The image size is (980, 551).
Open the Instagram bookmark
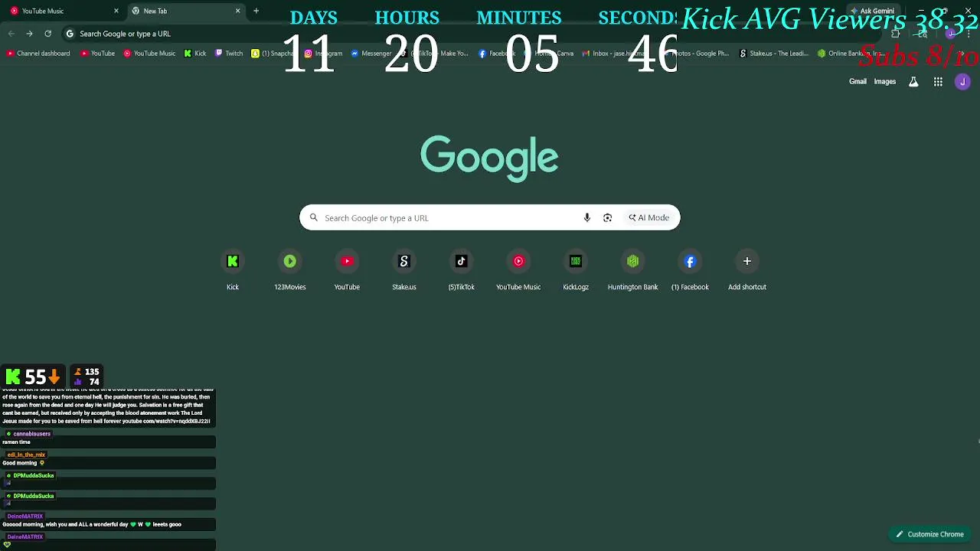(323, 54)
